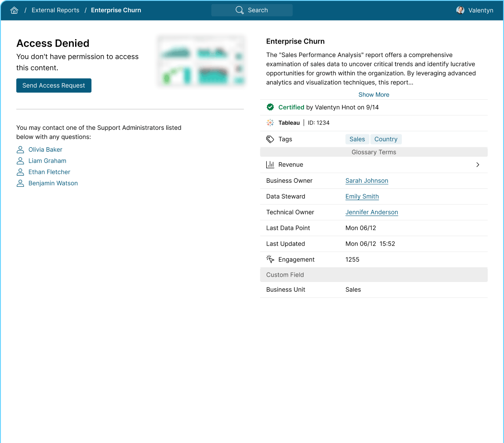Click the bar chart icon beside Revenue

click(x=270, y=165)
